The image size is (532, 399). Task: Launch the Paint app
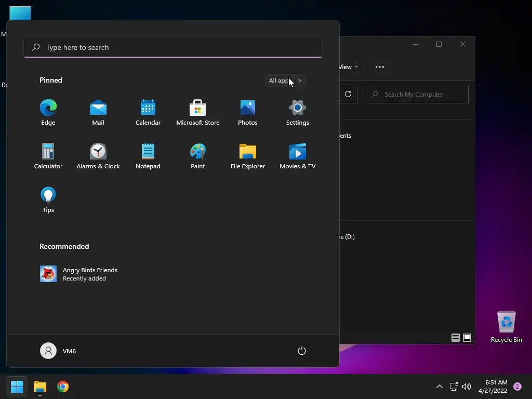tap(198, 156)
